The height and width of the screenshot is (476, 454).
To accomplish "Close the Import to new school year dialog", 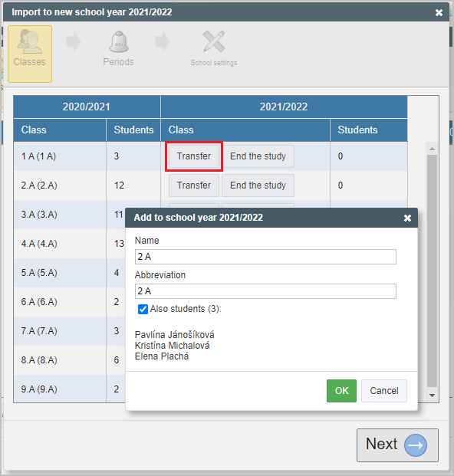I will point(439,12).
